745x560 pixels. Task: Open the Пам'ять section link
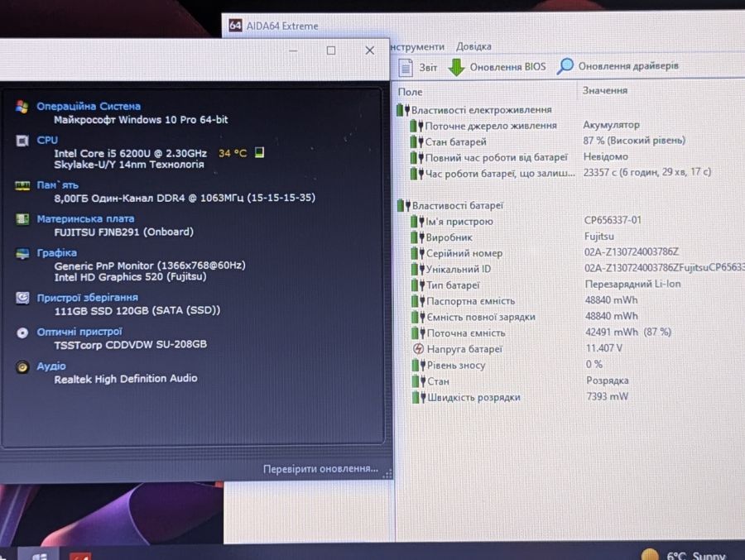point(57,185)
